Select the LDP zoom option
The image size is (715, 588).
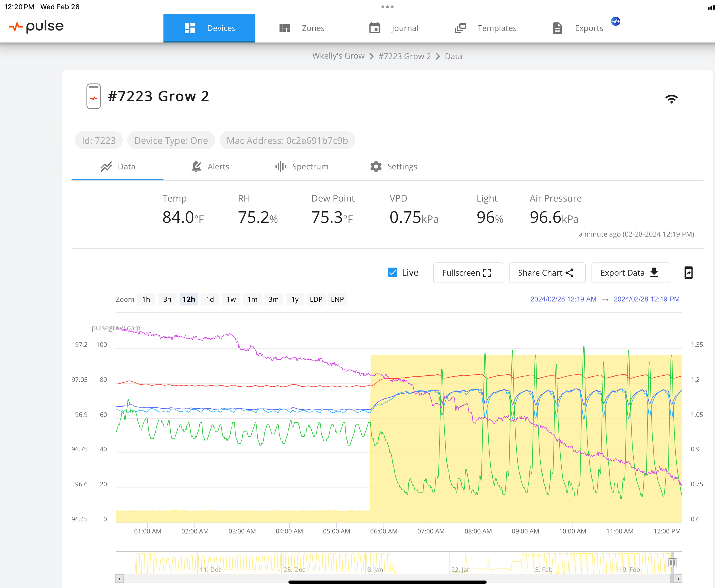tap(316, 299)
